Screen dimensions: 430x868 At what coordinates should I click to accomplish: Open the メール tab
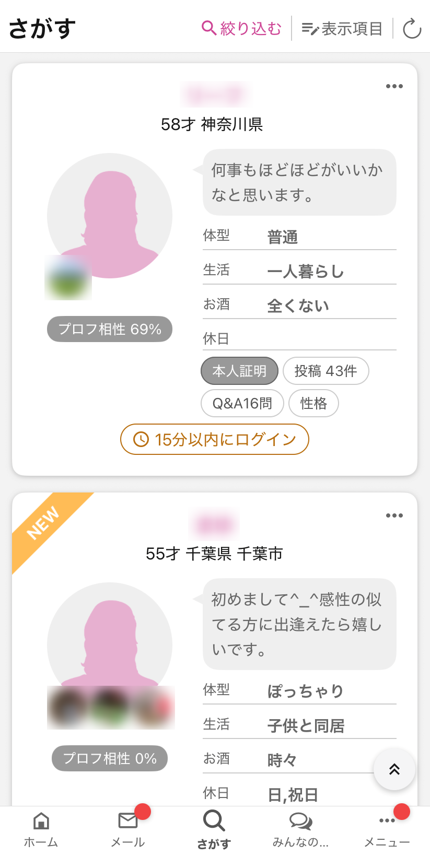[128, 829]
